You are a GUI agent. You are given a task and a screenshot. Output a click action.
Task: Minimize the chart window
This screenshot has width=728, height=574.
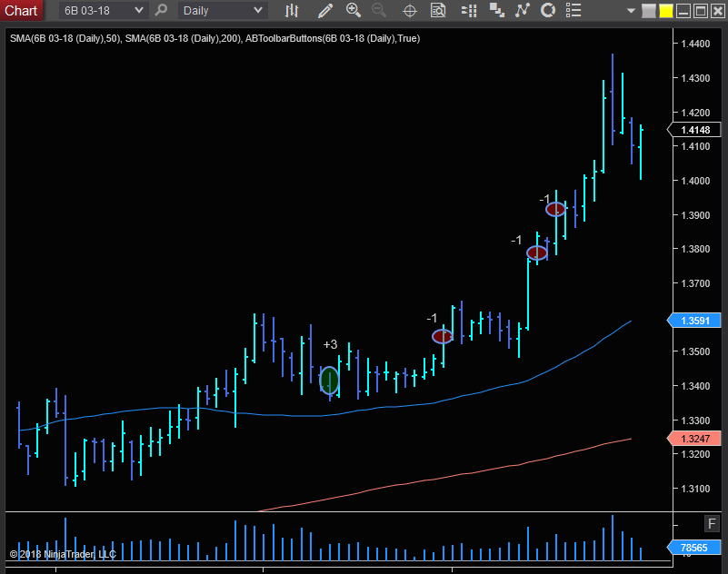click(x=683, y=11)
